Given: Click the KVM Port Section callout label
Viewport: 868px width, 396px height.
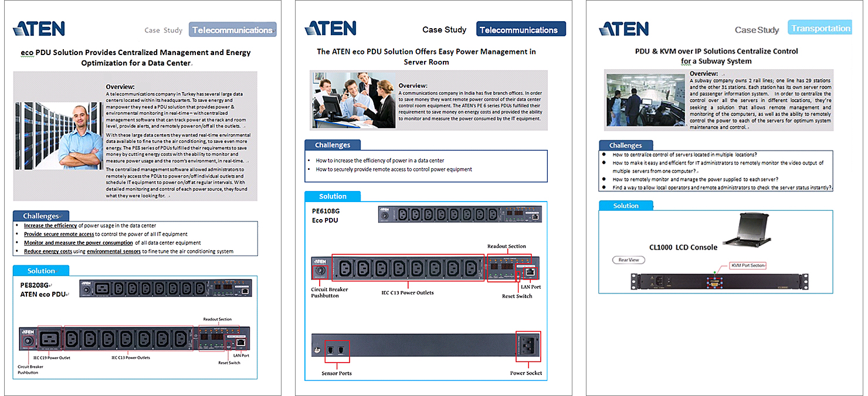Looking at the screenshot, I should coord(748,265).
